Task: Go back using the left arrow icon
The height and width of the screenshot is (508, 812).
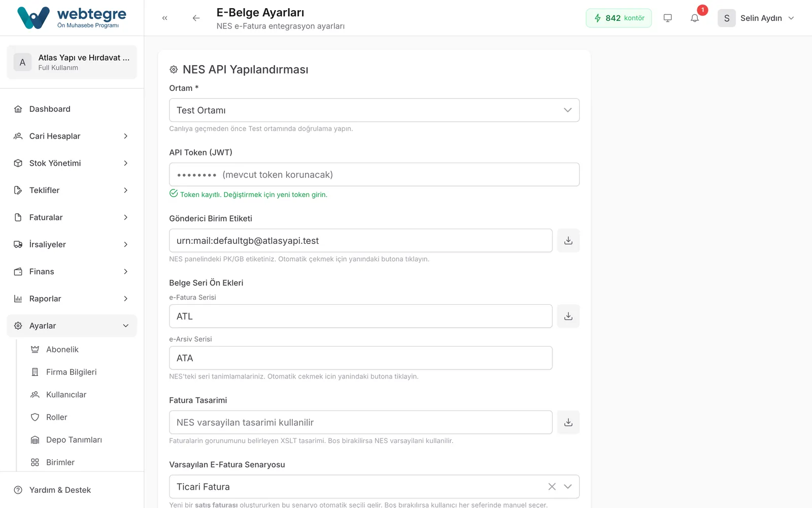Action: [196, 18]
